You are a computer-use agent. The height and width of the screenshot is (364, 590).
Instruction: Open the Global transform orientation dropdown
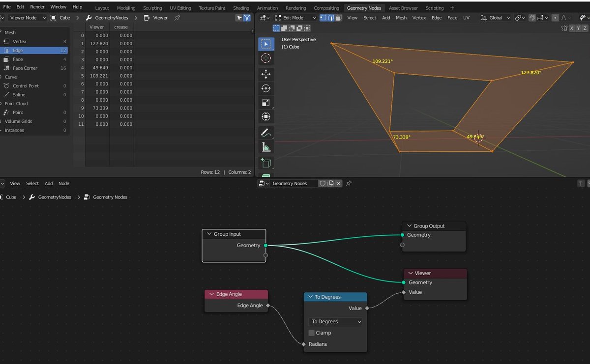tap(496, 18)
